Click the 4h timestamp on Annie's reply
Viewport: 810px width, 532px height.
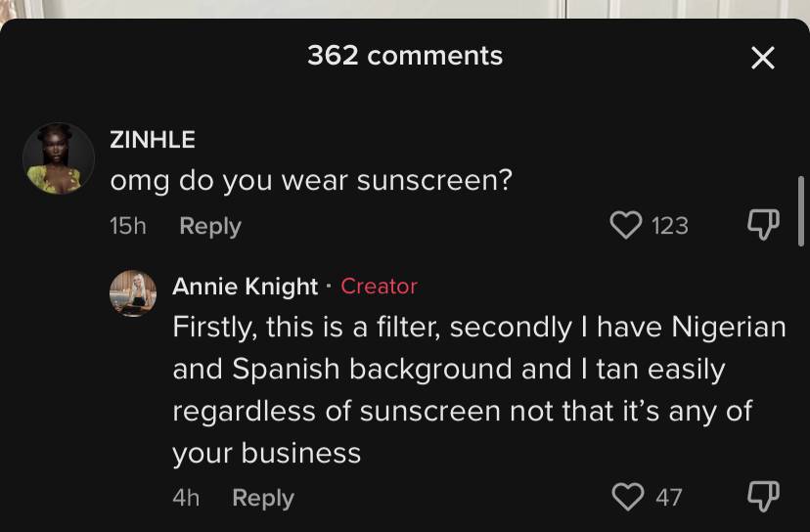[x=186, y=498]
